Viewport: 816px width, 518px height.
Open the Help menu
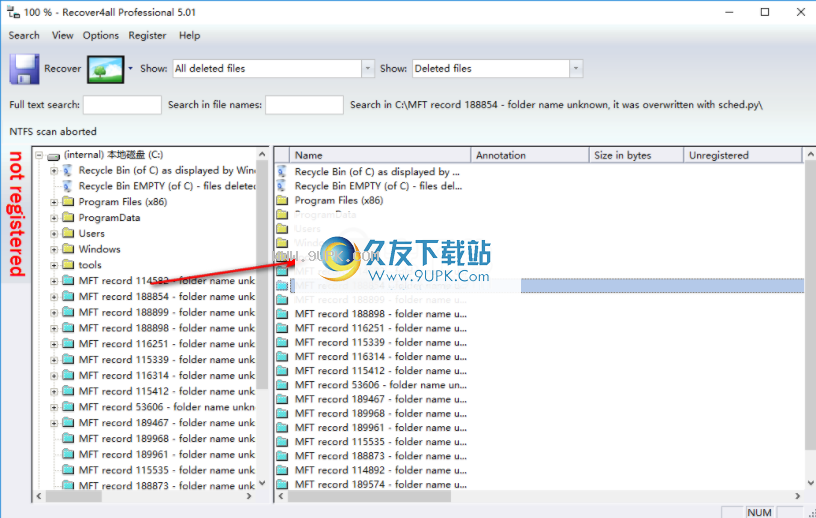click(189, 35)
